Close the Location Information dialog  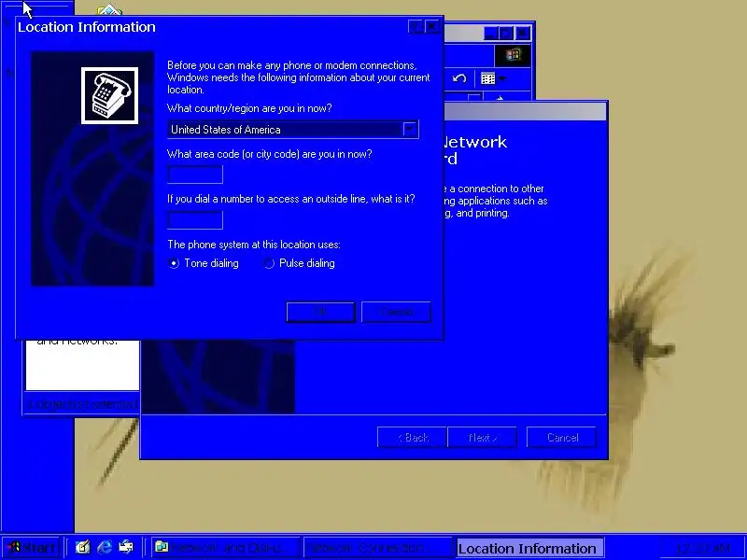431,27
